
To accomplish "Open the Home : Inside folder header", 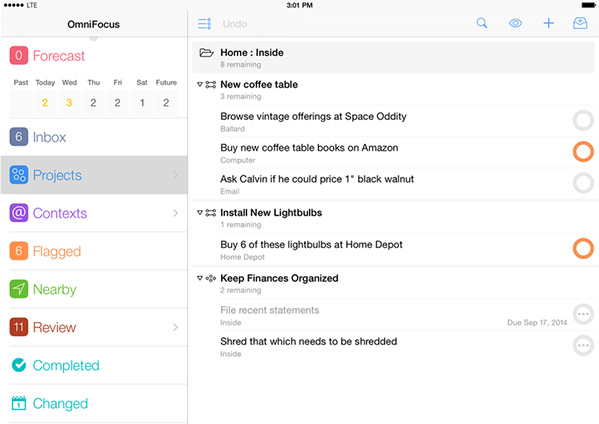I will [393, 57].
